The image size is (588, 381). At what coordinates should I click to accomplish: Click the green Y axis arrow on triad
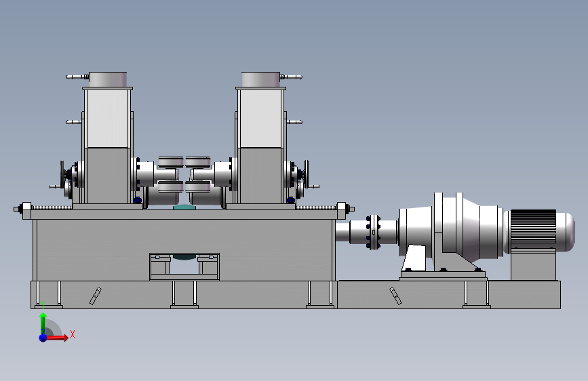[43, 322]
